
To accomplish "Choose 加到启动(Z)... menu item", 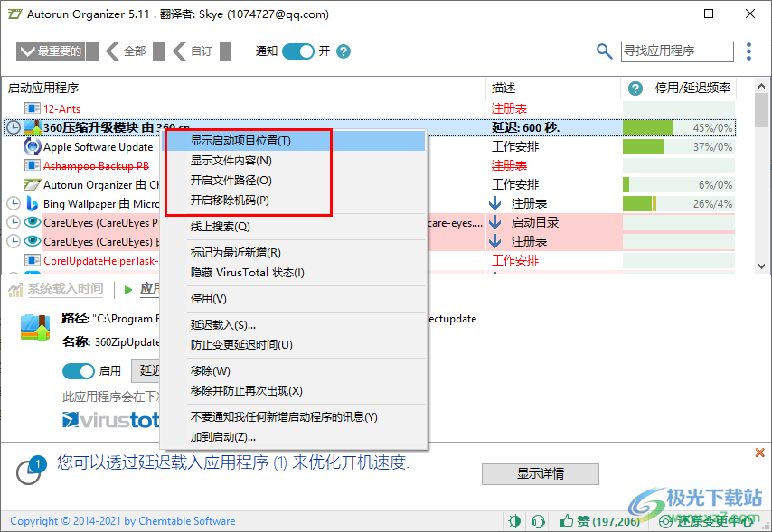I will tap(294, 437).
